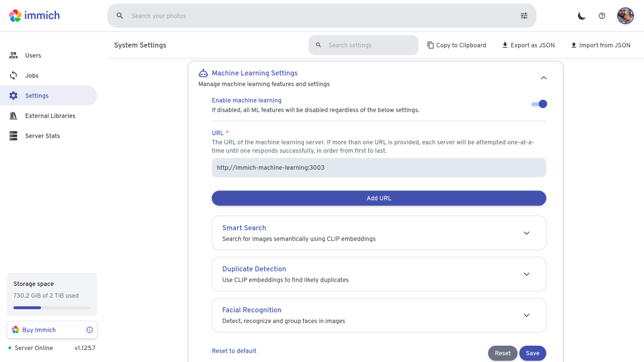Export settings as JSON
Viewport: 644px width, 362px height.
(528, 45)
